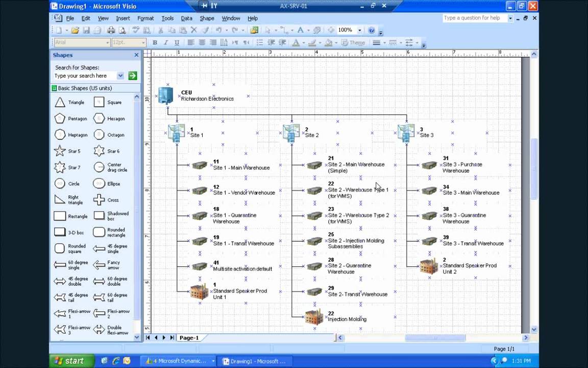Open the File menu
The height and width of the screenshot is (368, 588).
[70, 18]
